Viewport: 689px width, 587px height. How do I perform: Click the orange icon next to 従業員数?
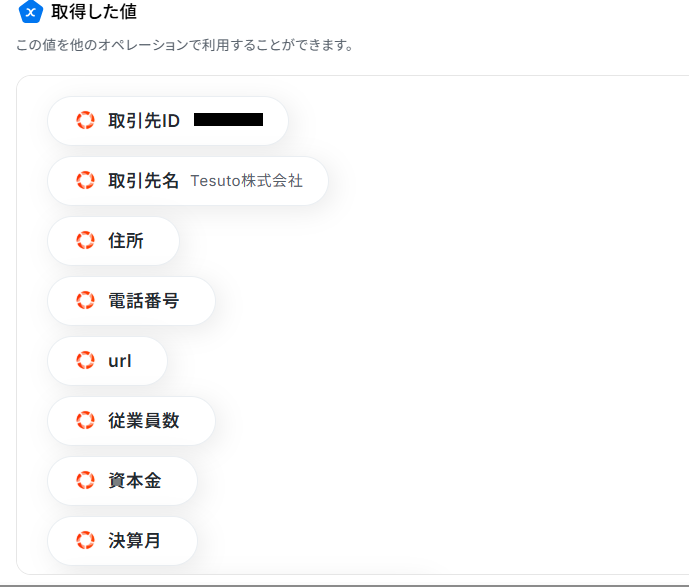point(86,421)
